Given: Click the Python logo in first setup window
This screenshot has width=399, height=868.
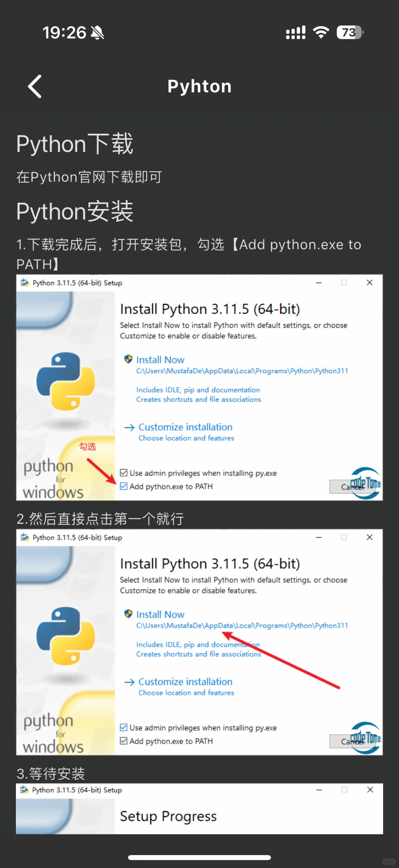Looking at the screenshot, I should pyautogui.click(x=66, y=381).
